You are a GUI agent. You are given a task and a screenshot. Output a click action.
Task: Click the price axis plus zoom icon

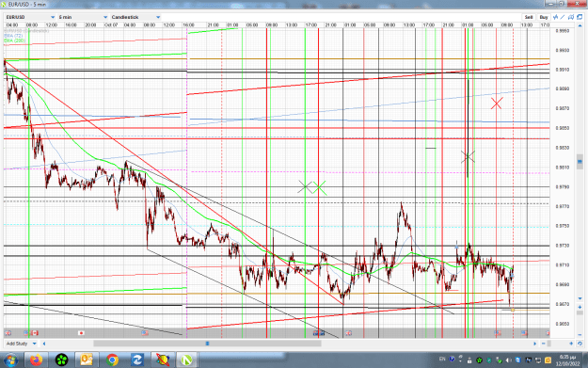[x=580, y=307]
